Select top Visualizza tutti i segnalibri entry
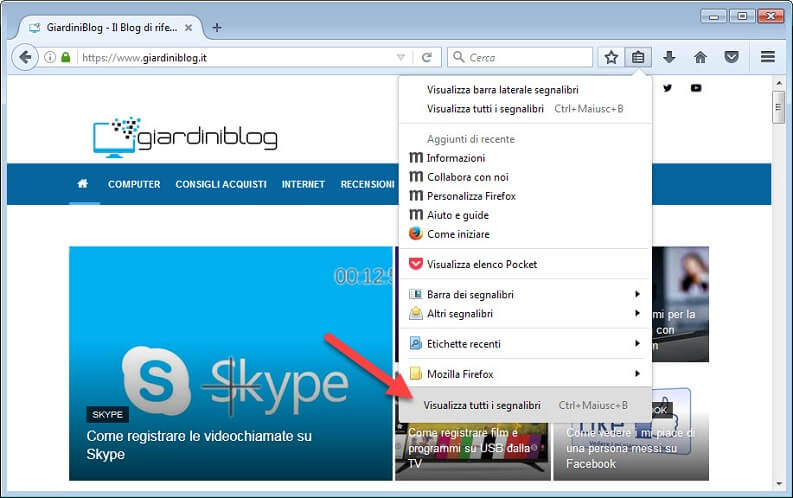 [525, 109]
